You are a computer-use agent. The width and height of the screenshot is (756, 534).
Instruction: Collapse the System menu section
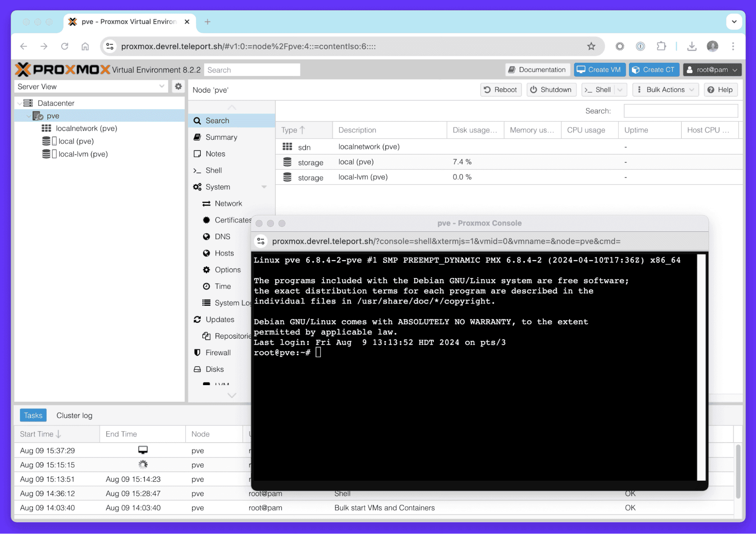pyautogui.click(x=264, y=187)
